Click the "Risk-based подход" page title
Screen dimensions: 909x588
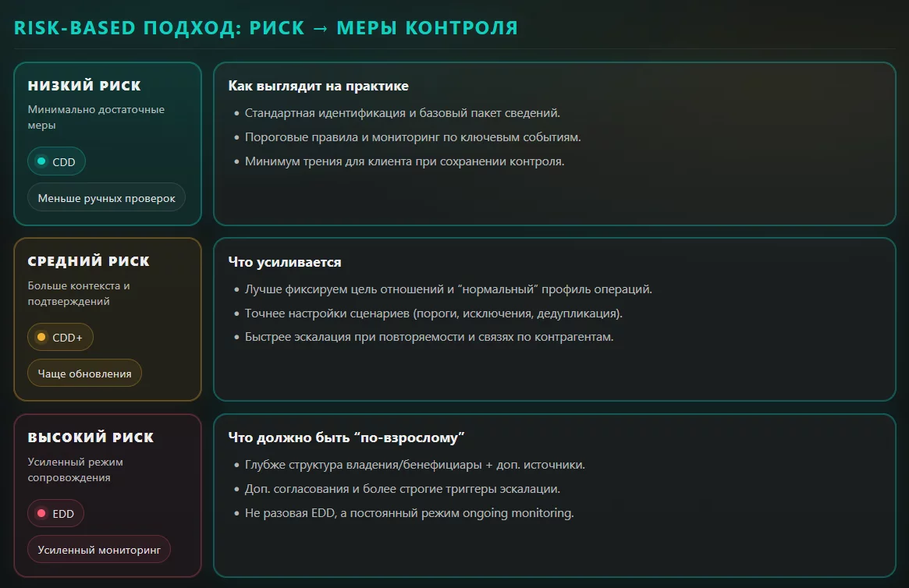point(266,28)
